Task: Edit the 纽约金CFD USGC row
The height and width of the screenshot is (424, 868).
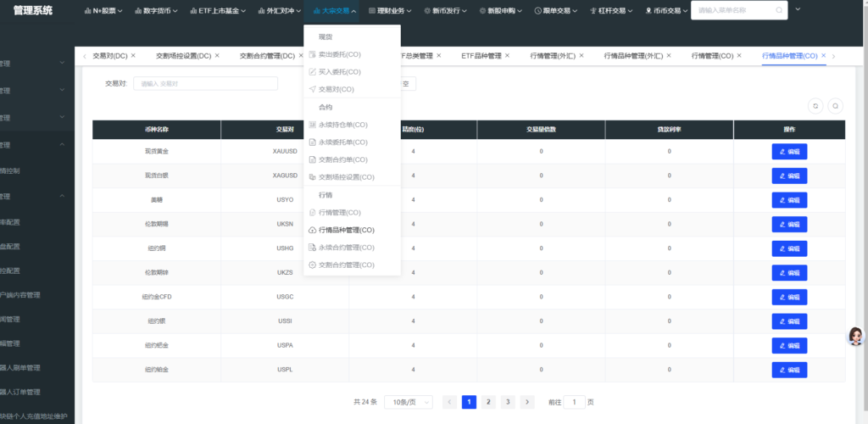Action: point(789,298)
